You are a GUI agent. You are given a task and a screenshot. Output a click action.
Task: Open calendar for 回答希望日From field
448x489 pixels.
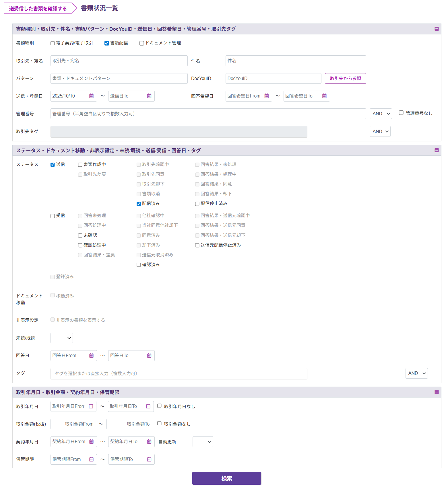click(266, 96)
